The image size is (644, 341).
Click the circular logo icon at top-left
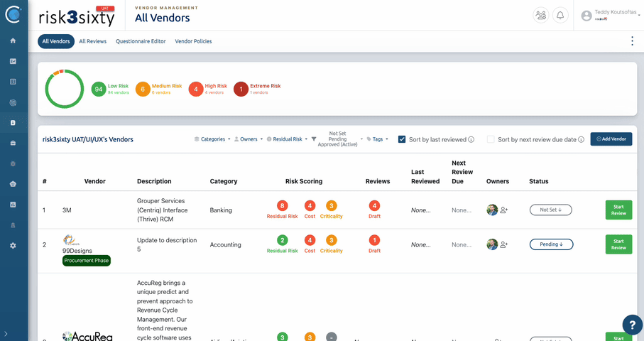coord(13,14)
